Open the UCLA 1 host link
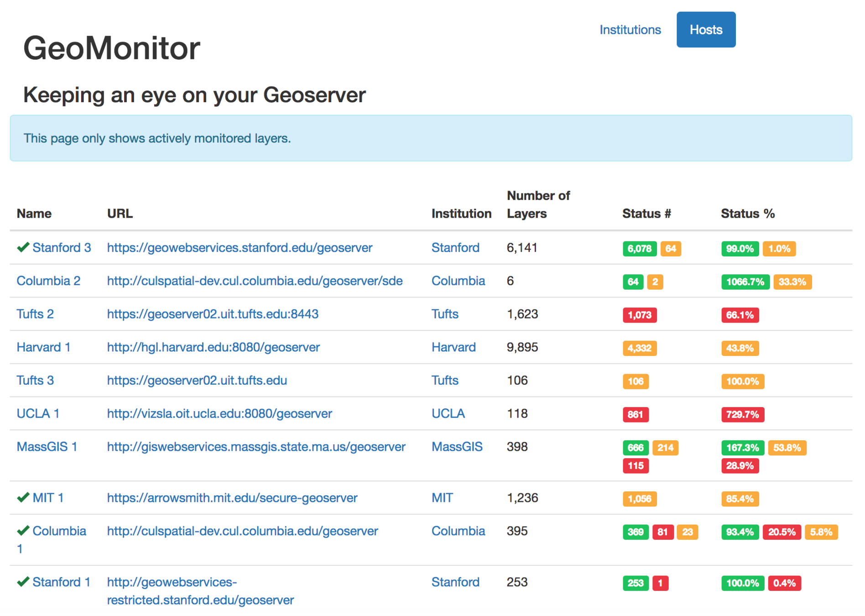 coord(38,414)
